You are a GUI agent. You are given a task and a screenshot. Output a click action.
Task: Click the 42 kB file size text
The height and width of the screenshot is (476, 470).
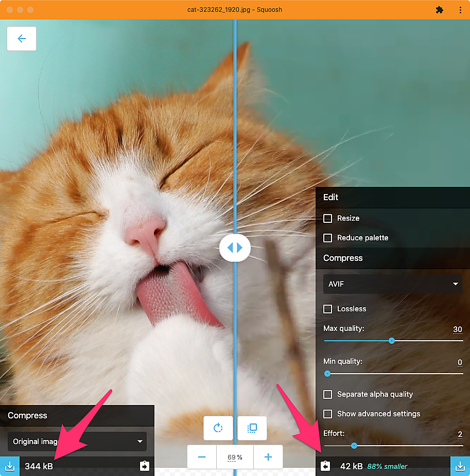click(x=351, y=466)
